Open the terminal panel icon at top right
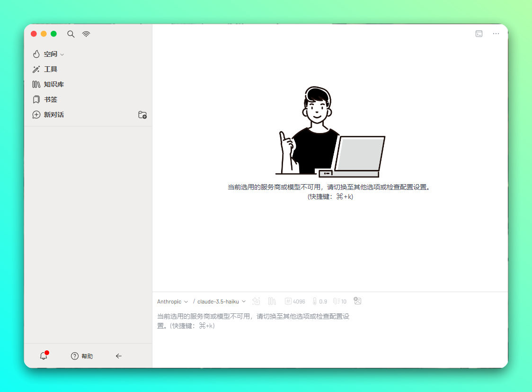 (x=479, y=34)
